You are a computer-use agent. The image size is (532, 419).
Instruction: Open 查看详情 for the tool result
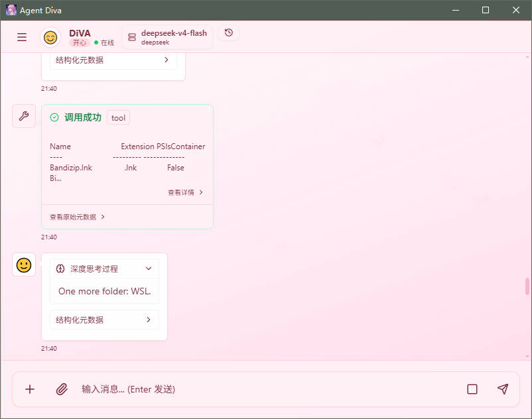pos(185,192)
